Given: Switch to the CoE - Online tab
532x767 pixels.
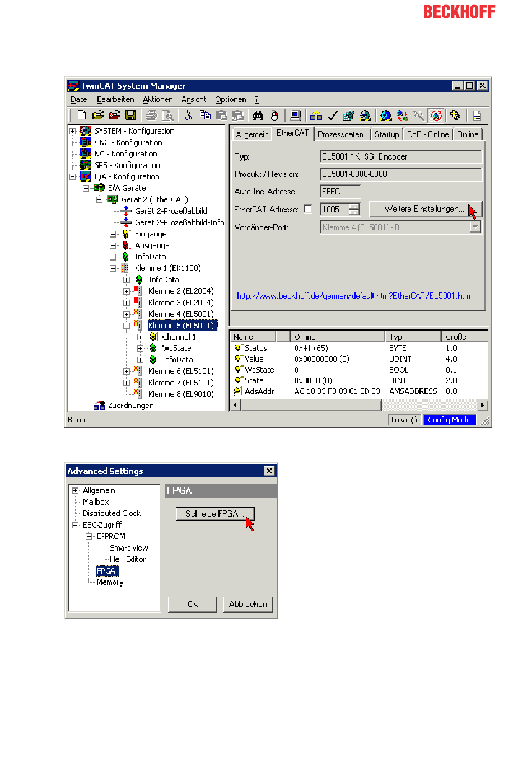Looking at the screenshot, I should [428, 134].
